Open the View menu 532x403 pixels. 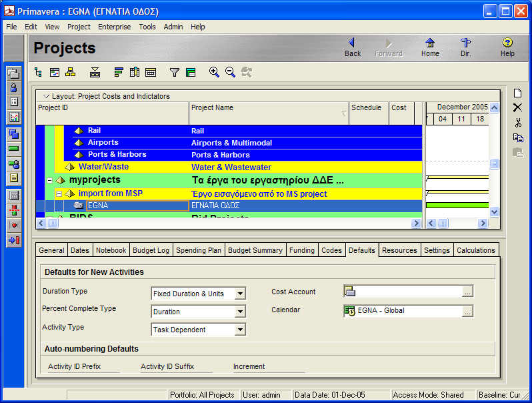point(52,27)
